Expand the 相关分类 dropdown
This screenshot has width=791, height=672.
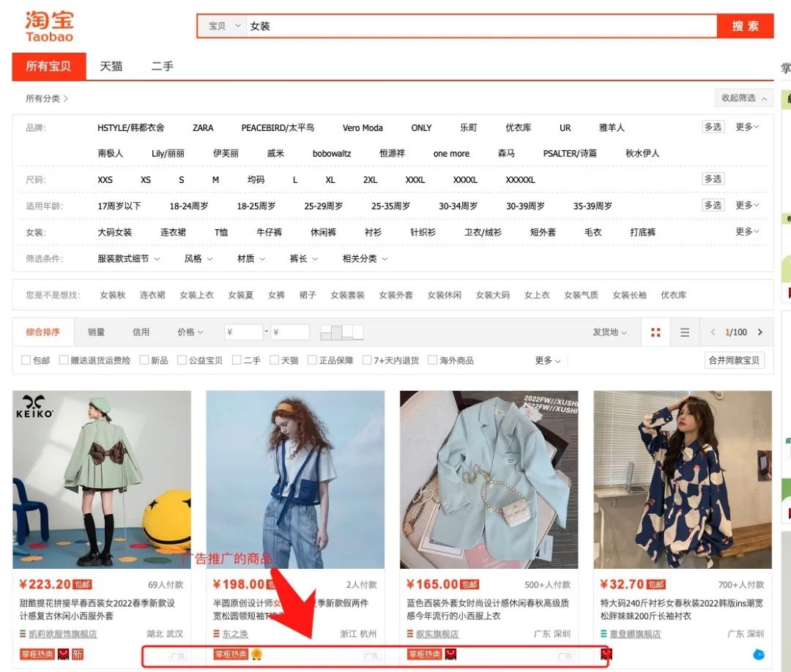pos(365,258)
